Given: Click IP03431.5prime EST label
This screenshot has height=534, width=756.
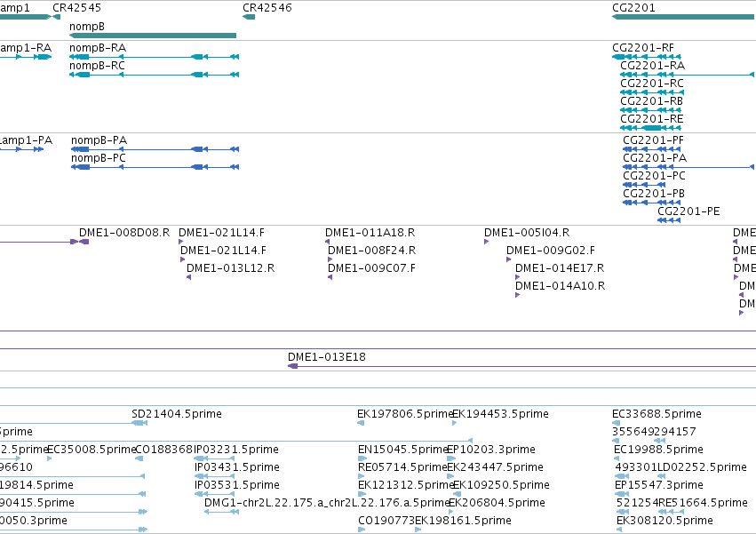Looking at the screenshot, I should [x=237, y=468].
